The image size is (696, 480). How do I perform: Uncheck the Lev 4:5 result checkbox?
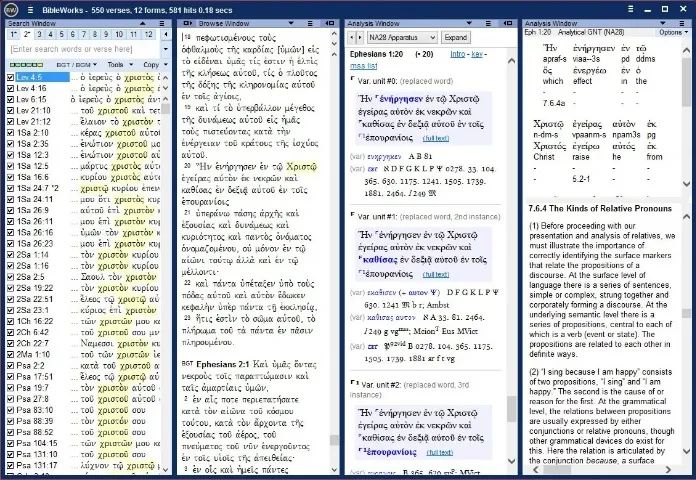pyautogui.click(x=11, y=77)
